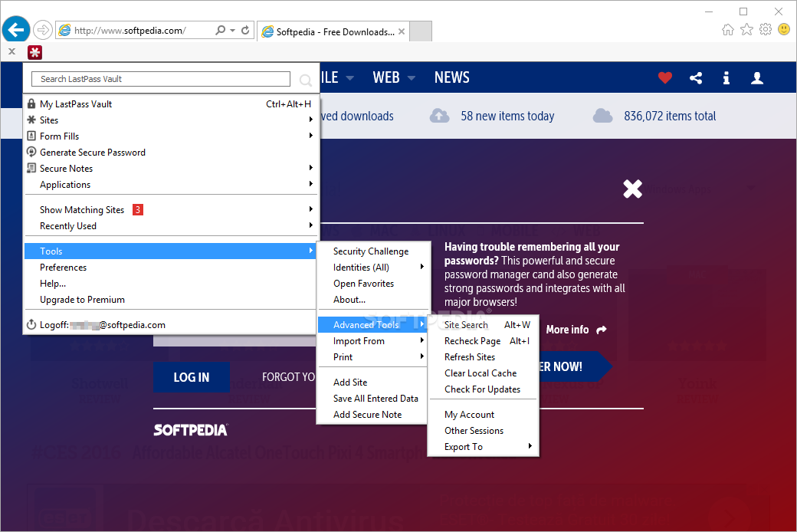Click the browser Back arrow button
797x532 pixels.
(x=16, y=30)
